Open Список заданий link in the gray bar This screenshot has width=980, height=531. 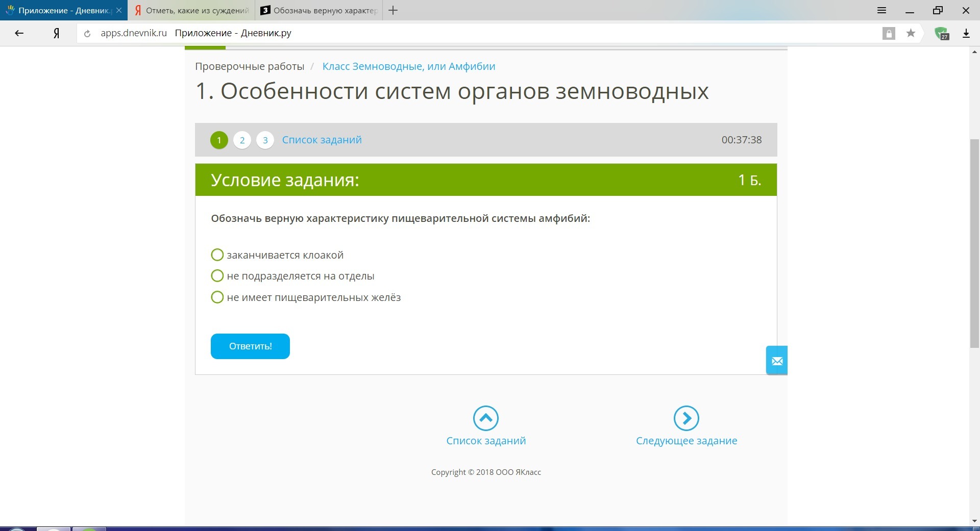pyautogui.click(x=322, y=140)
